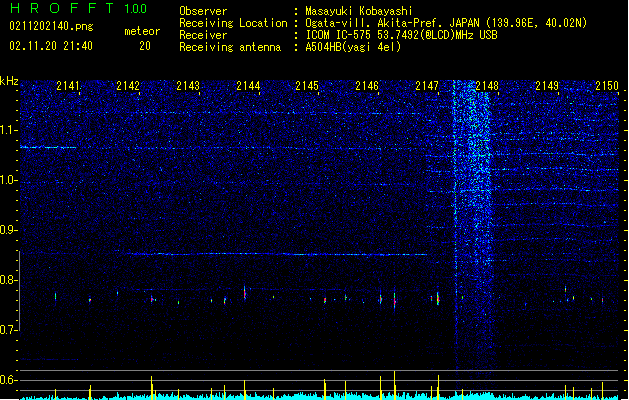The width and height of the screenshot is (629, 400).
Task: Click the Receiving antenna label
Action: (230, 47)
